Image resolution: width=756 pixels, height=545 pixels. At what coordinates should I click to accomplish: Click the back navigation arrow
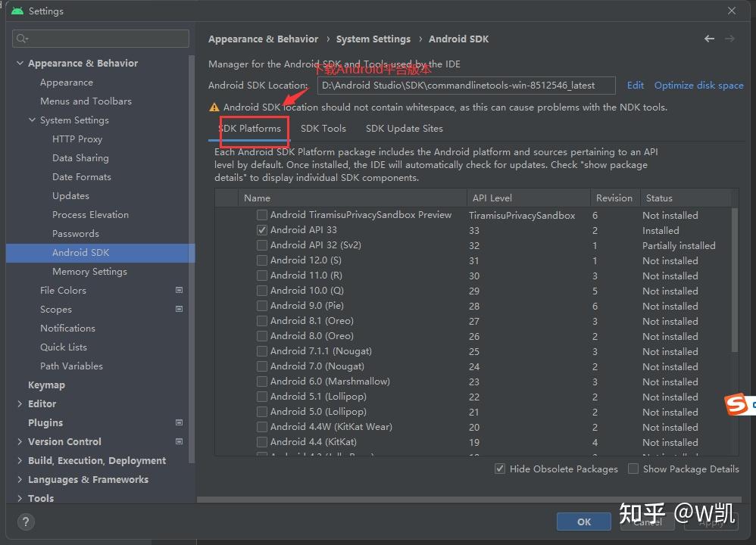[709, 38]
